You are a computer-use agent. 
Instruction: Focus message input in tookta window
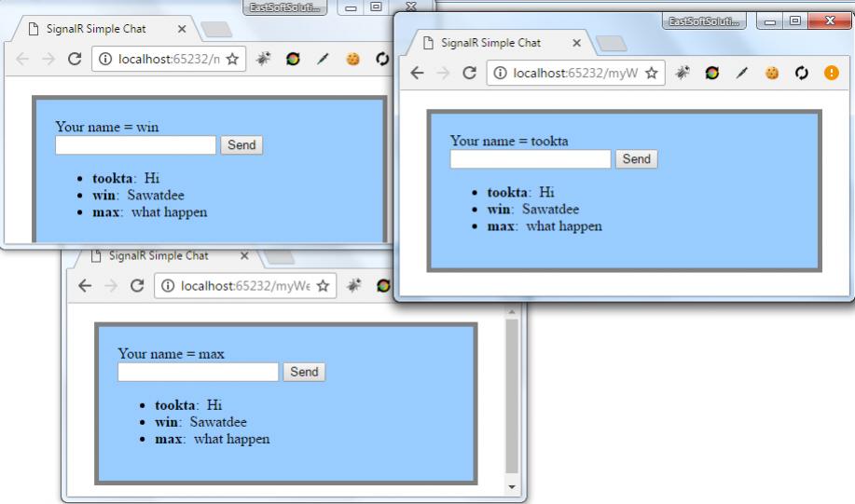pos(531,159)
